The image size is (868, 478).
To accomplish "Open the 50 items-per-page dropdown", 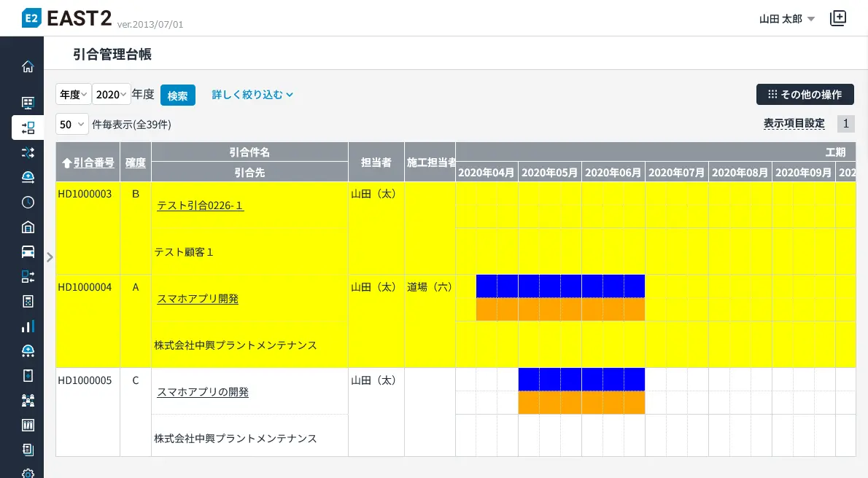I will (x=71, y=125).
